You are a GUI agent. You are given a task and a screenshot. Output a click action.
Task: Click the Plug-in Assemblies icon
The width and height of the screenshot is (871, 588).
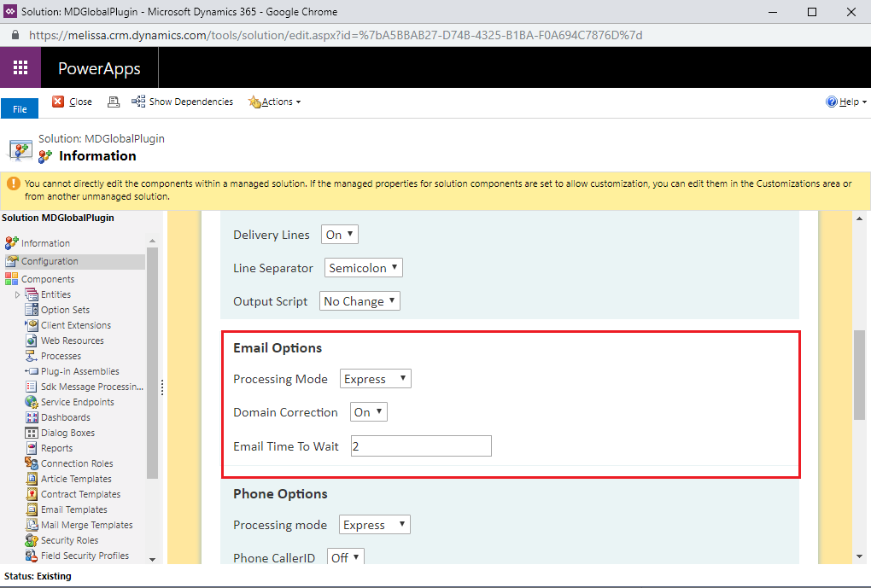pos(32,371)
